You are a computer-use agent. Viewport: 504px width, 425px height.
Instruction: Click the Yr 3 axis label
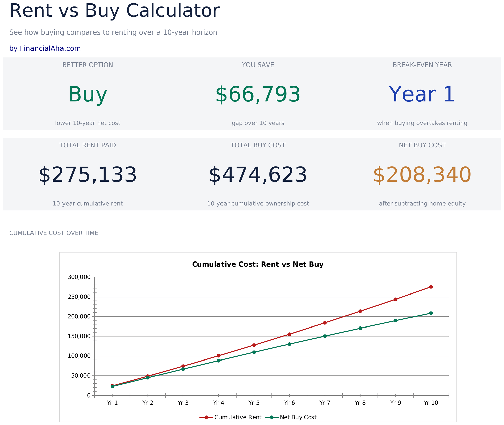point(183,403)
